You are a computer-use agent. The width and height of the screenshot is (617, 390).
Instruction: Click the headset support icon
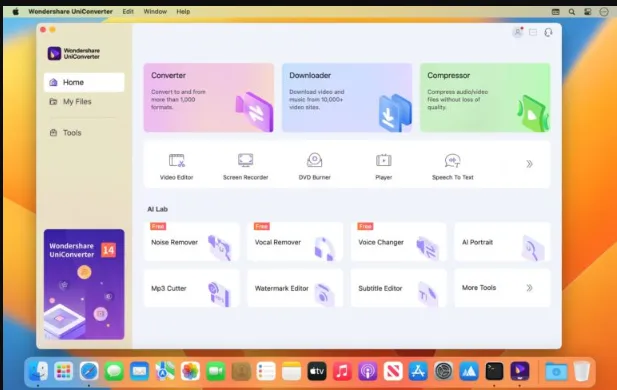click(x=548, y=32)
